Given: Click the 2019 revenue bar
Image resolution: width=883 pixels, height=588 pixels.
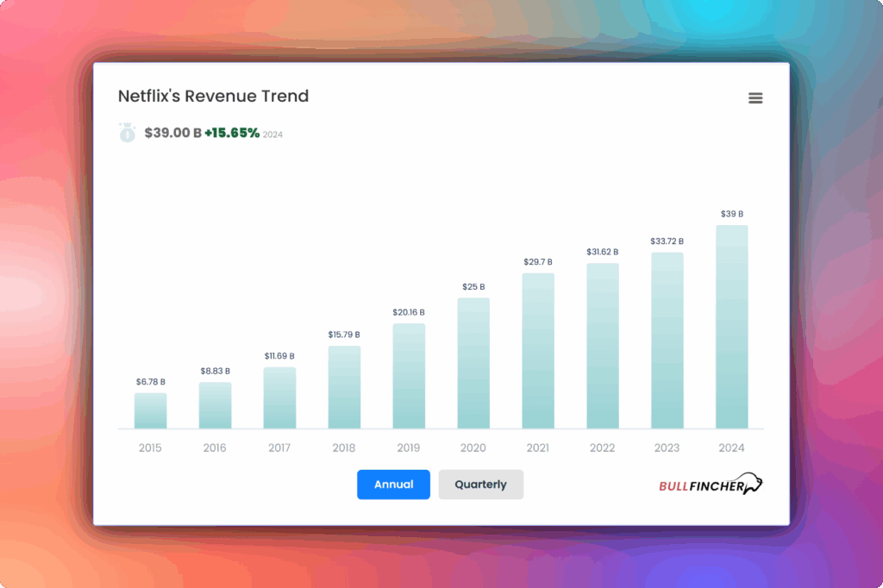Looking at the screenshot, I should (x=409, y=376).
